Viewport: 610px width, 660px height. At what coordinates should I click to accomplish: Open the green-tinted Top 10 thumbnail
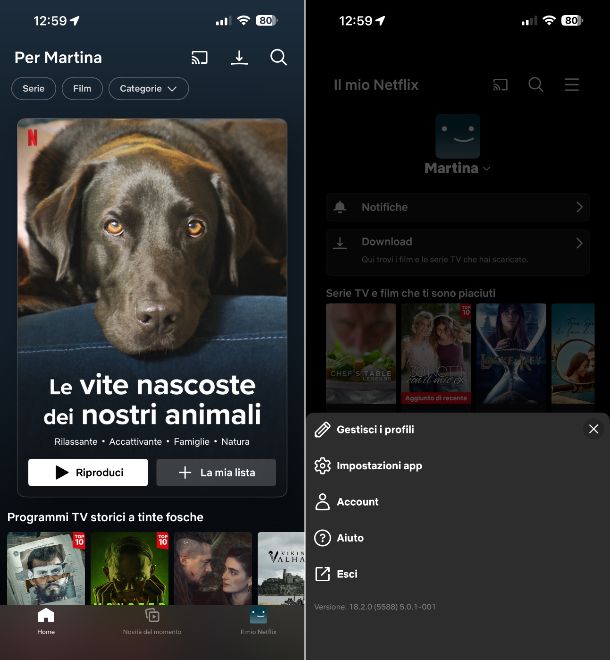click(130, 568)
